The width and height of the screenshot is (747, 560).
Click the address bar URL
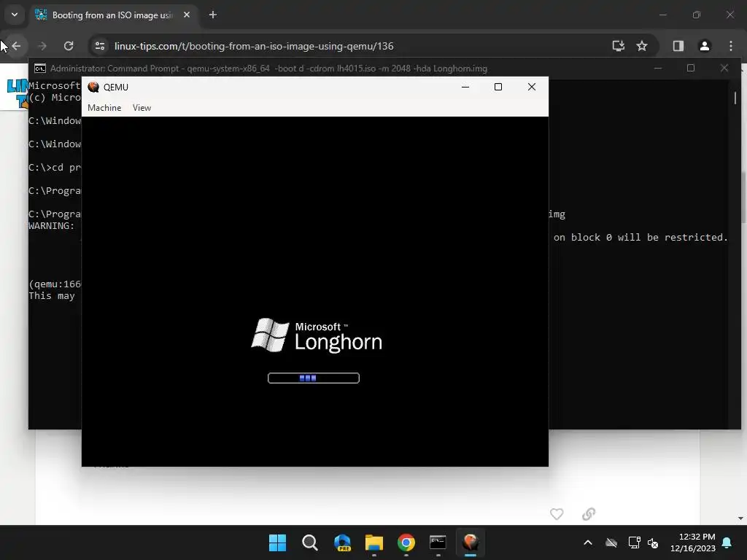coord(254,46)
